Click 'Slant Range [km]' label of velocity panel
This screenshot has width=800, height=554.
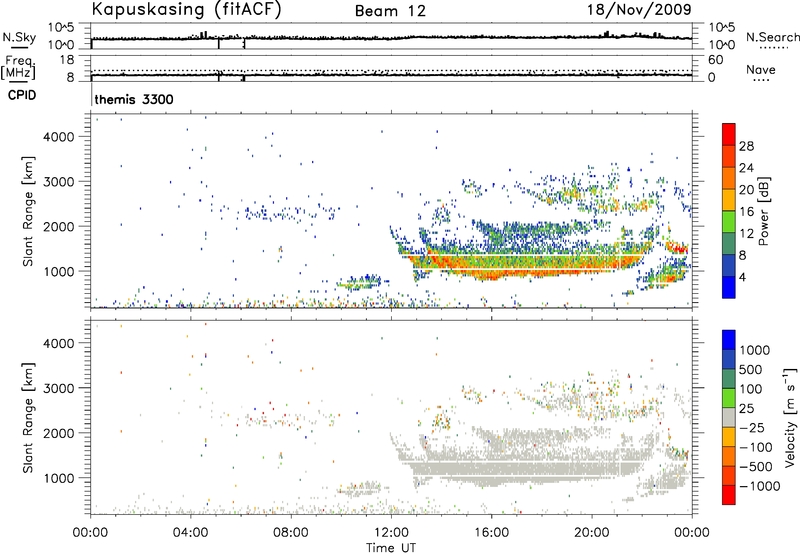point(28,418)
